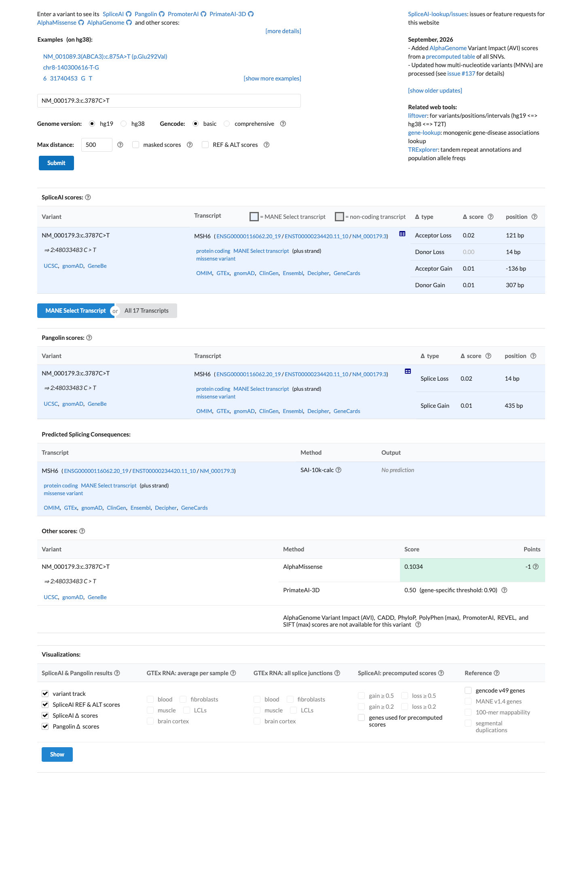This screenshot has width=588, height=890.
Task: Open table icon in Pangolin MSH6 row
Action: (x=408, y=371)
